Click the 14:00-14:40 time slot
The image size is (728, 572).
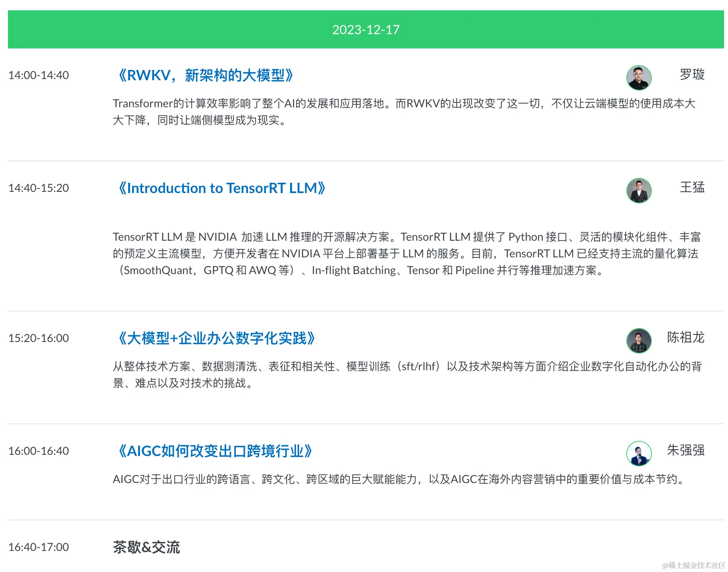point(39,75)
